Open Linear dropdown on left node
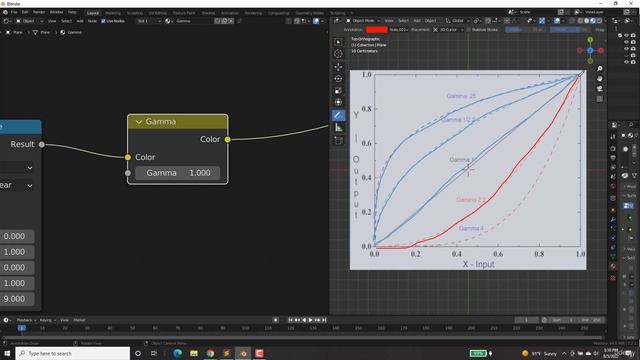Image resolution: width=640 pixels, height=360 pixels. pyautogui.click(x=16, y=185)
